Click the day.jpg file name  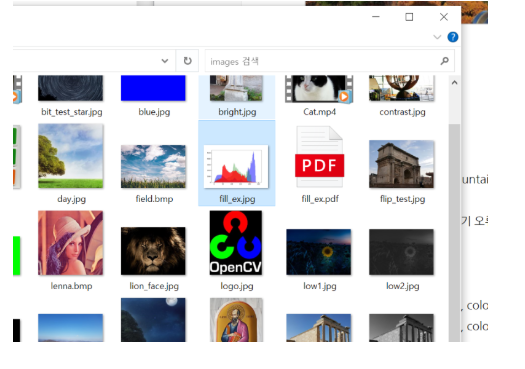71,199
